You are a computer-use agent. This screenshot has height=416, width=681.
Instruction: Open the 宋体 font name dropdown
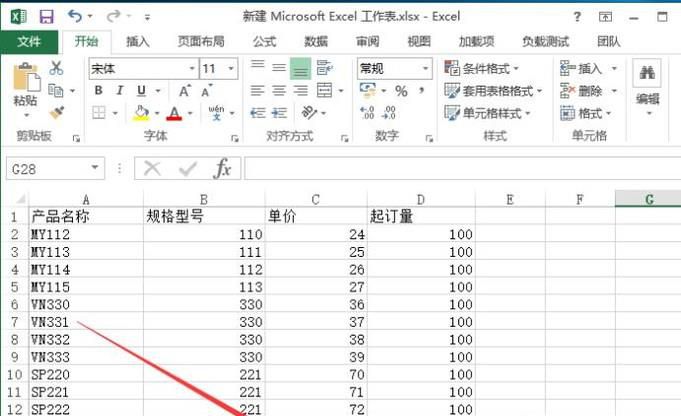click(x=192, y=69)
